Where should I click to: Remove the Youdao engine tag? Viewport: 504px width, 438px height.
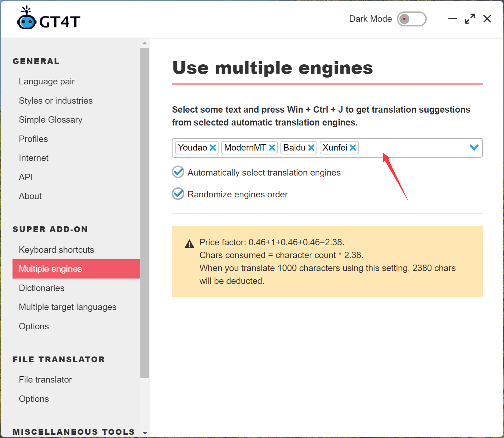click(x=213, y=148)
